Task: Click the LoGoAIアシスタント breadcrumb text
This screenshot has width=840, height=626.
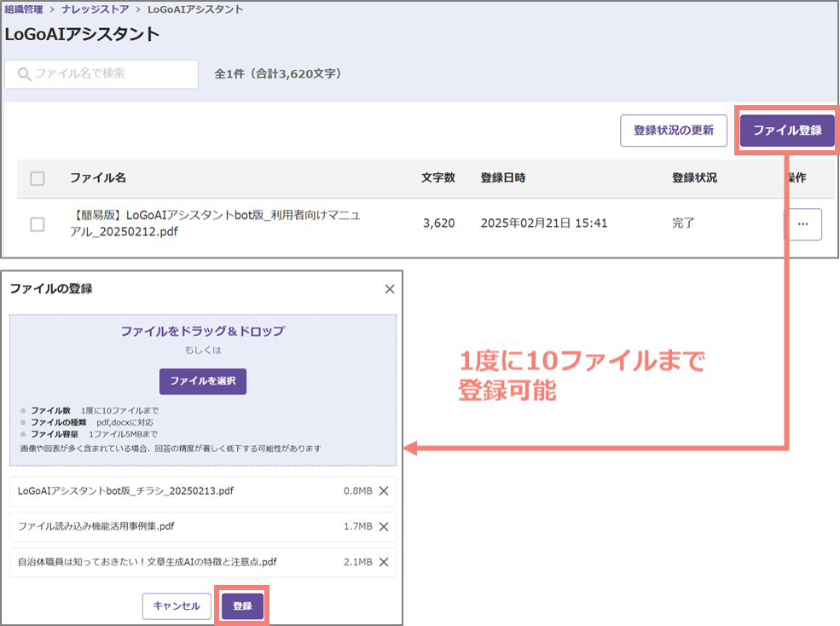Action: point(195,9)
